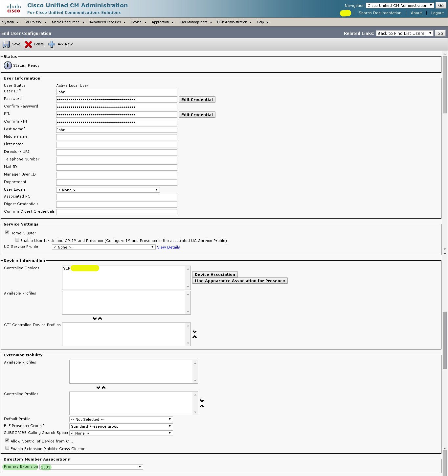This screenshot has width=448, height=476.
Task: Click the Logout link
Action: click(437, 13)
